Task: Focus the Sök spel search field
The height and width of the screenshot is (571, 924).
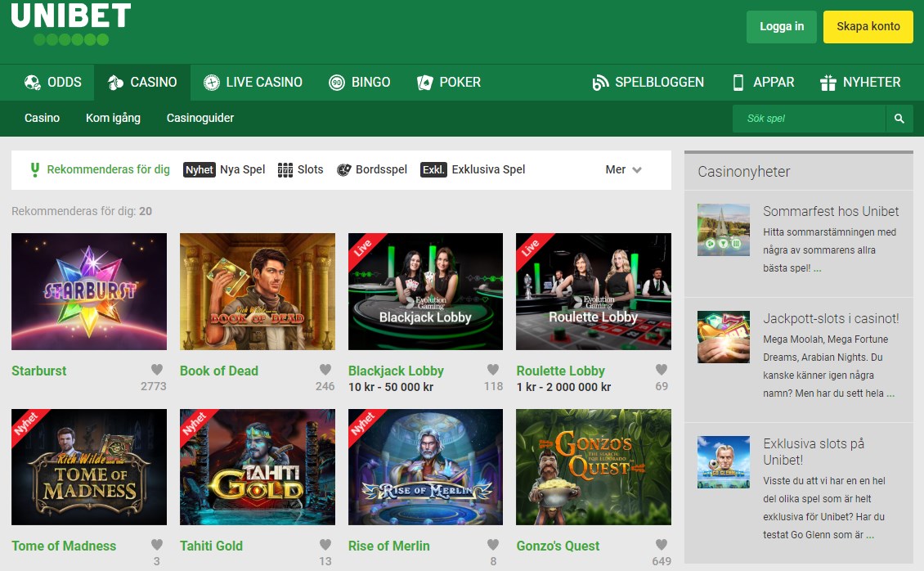Action: coord(809,119)
